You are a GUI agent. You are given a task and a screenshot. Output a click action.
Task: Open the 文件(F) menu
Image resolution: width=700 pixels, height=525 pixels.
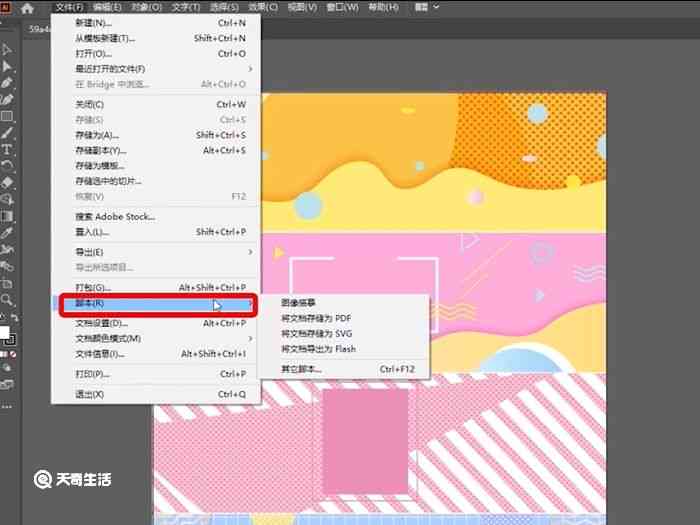click(x=70, y=8)
